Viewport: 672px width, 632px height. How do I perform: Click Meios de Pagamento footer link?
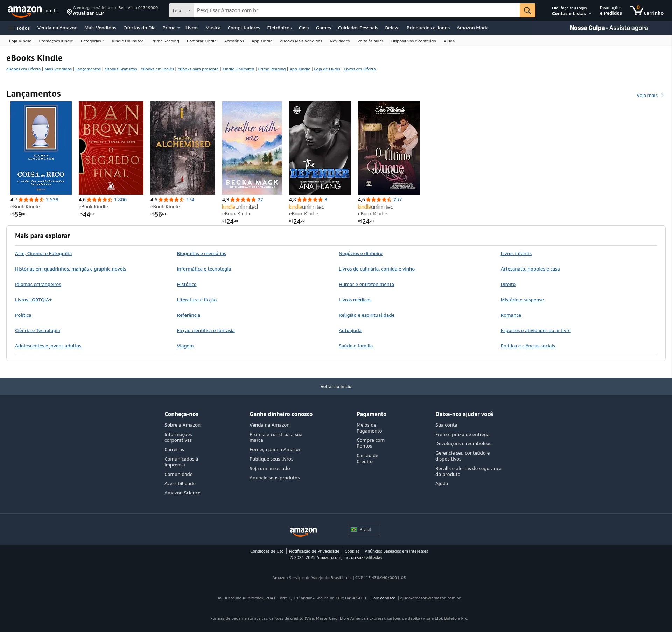tap(369, 428)
